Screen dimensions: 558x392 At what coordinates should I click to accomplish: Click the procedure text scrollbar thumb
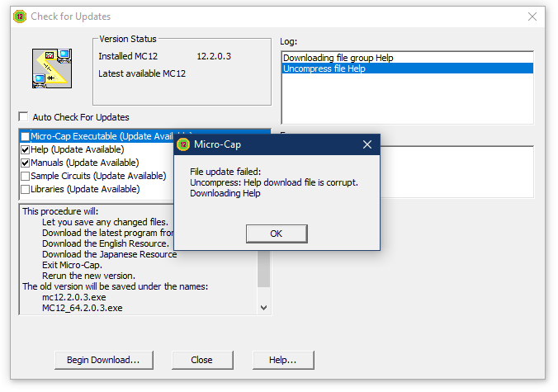pos(263,269)
